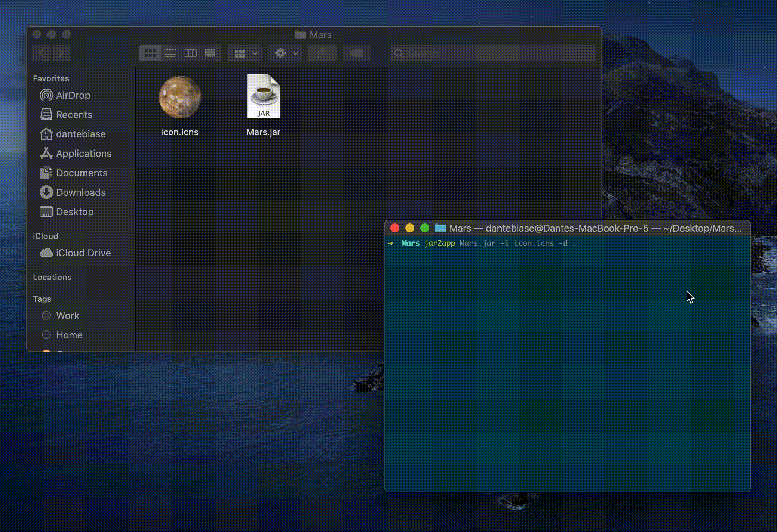The height and width of the screenshot is (532, 777).
Task: Click the Edit Tags toolbar icon
Action: (357, 53)
